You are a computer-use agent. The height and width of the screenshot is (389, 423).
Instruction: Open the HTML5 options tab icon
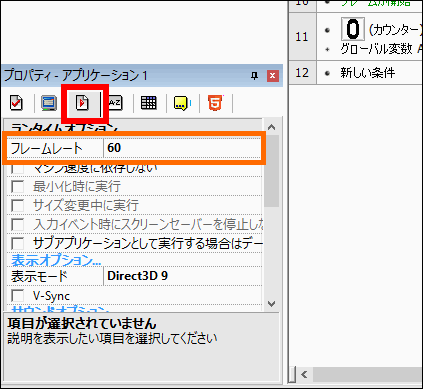[x=215, y=103]
